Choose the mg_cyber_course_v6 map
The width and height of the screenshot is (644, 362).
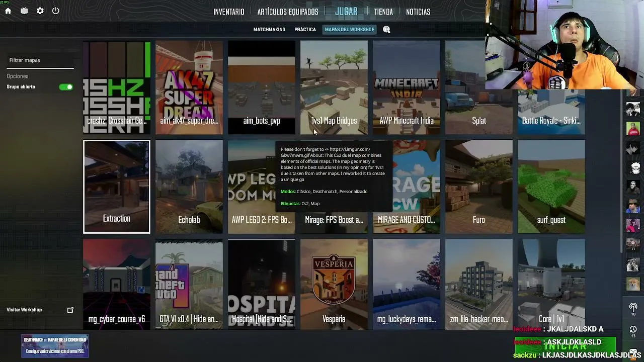pyautogui.click(x=117, y=285)
